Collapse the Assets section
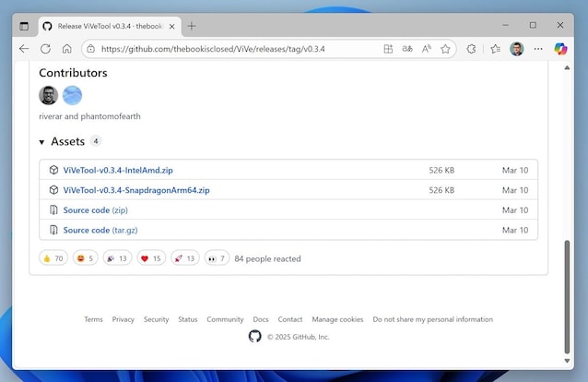Screen dimensions: 588x382 tap(41, 142)
